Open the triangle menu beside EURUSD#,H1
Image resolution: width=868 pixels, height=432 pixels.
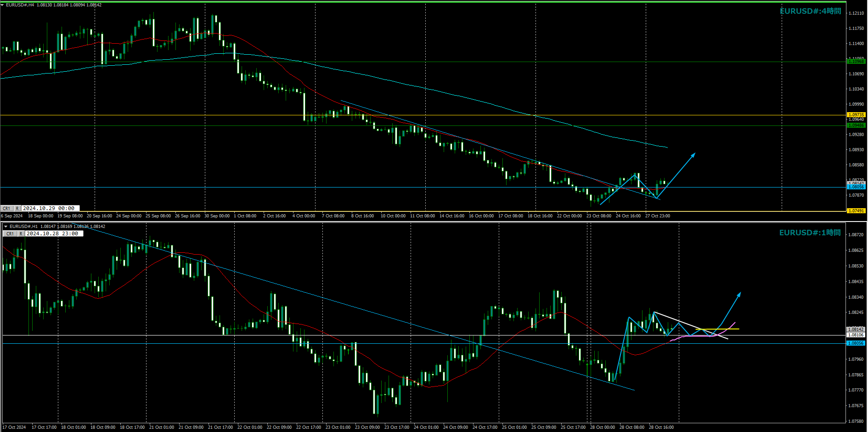[x=6, y=227]
